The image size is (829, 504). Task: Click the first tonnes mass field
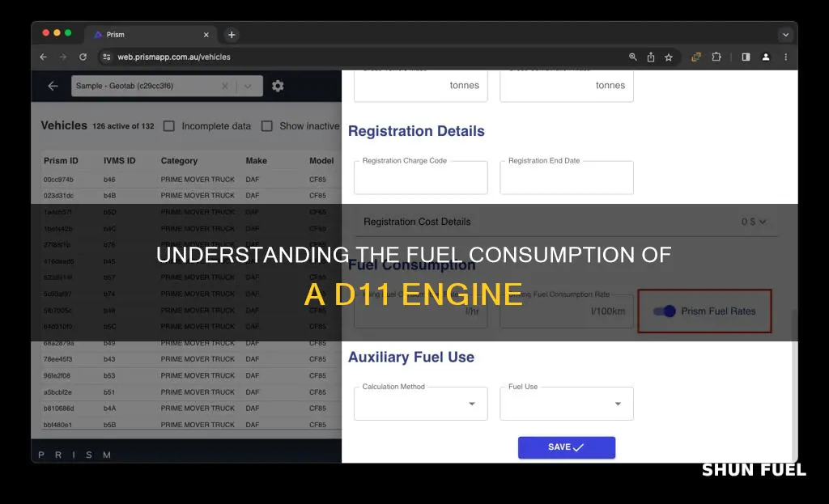pos(421,86)
